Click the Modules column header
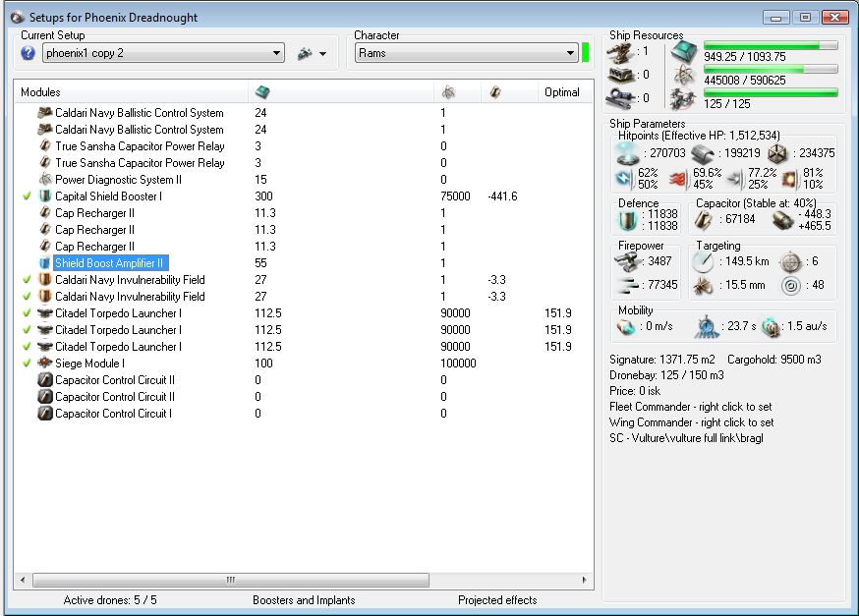 click(x=40, y=92)
